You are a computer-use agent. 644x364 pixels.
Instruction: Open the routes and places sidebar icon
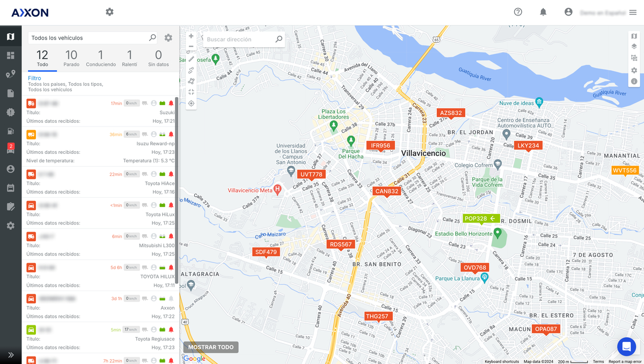point(11,75)
